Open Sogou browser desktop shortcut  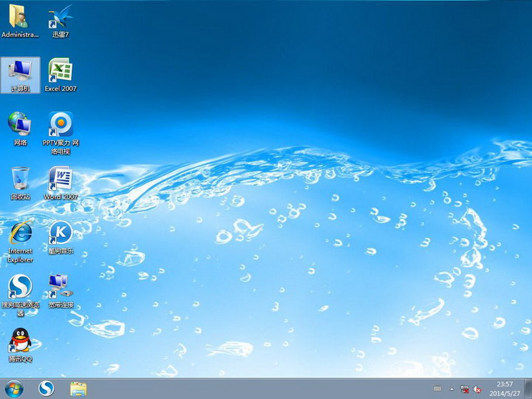coord(20,287)
